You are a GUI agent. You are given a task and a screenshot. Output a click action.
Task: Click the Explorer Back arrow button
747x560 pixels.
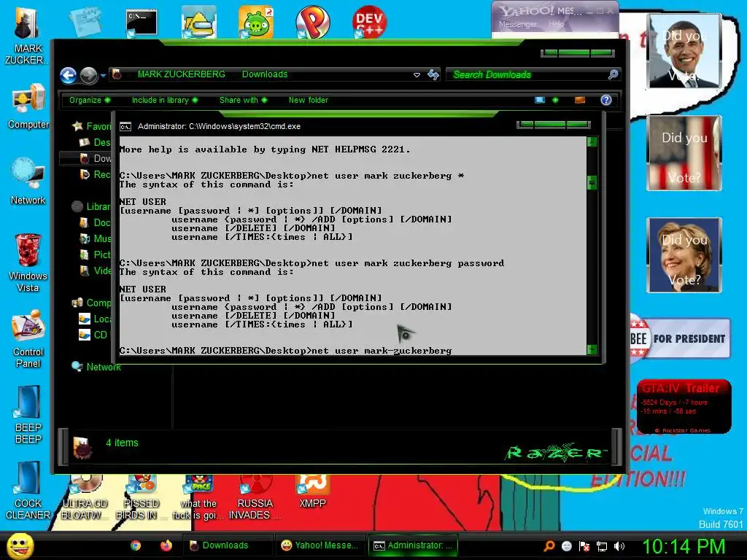(x=68, y=75)
